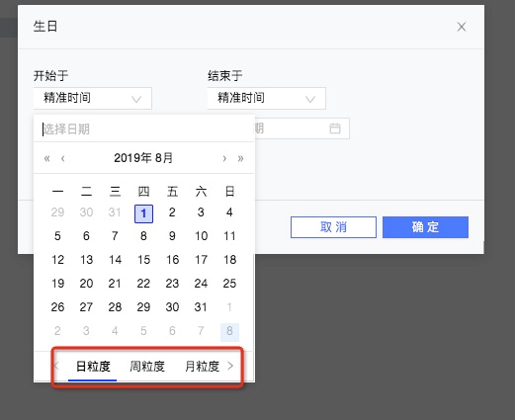Select date 25 in the calendar
The height and width of the screenshot is (420, 515).
[x=229, y=284]
